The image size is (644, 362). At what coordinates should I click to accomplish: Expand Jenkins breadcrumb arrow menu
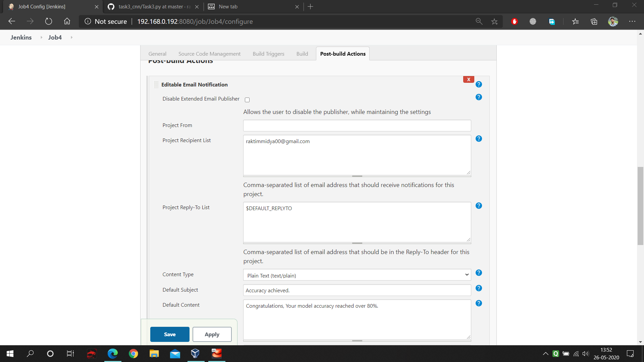41,38
